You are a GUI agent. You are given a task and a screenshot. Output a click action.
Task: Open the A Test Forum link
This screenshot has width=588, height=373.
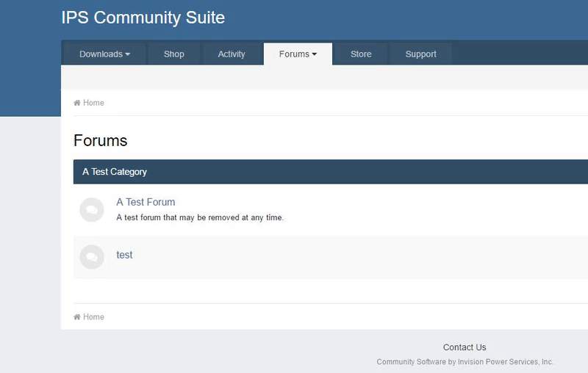click(x=146, y=202)
